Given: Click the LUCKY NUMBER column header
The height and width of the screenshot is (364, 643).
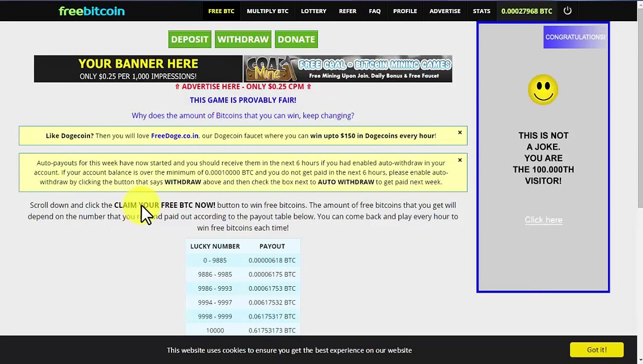Looking at the screenshot, I should click(215, 246).
